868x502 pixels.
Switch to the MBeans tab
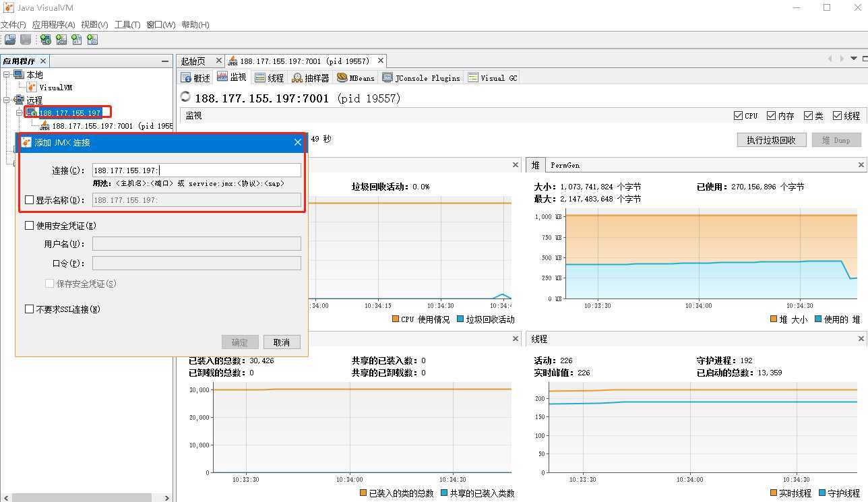356,77
